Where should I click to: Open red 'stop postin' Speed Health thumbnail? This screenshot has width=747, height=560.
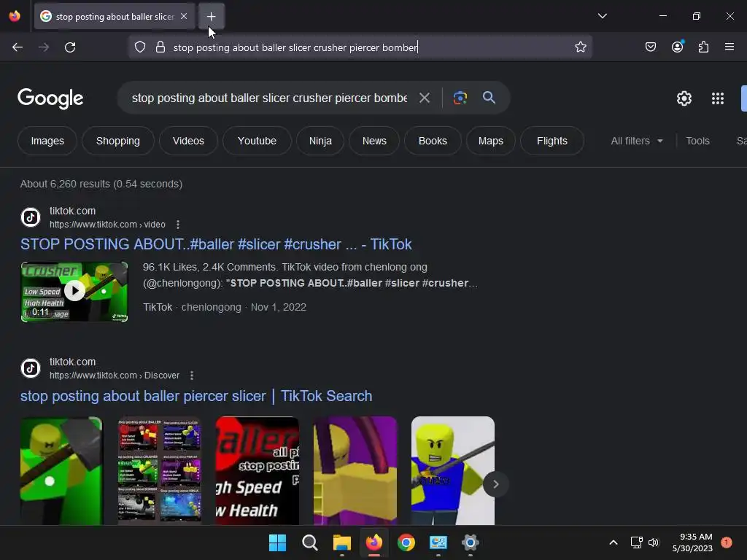click(x=258, y=470)
